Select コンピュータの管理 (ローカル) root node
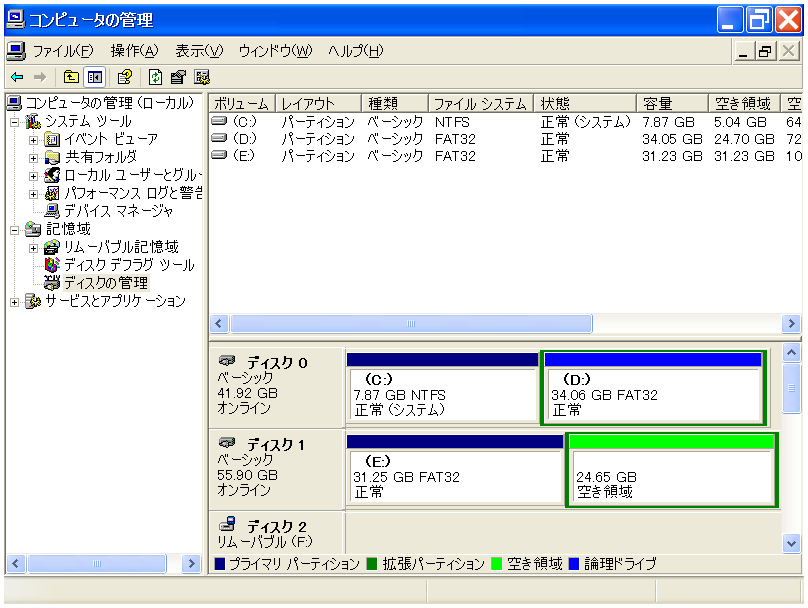This screenshot has height=608, width=808. pyautogui.click(x=109, y=103)
